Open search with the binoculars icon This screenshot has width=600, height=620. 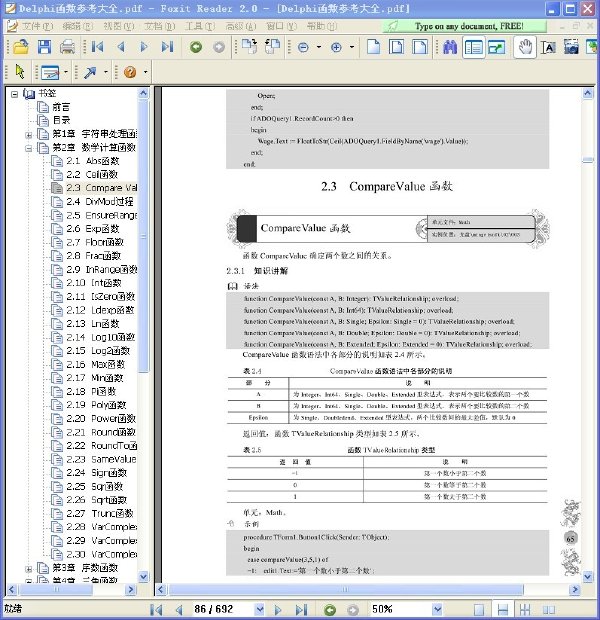point(450,47)
